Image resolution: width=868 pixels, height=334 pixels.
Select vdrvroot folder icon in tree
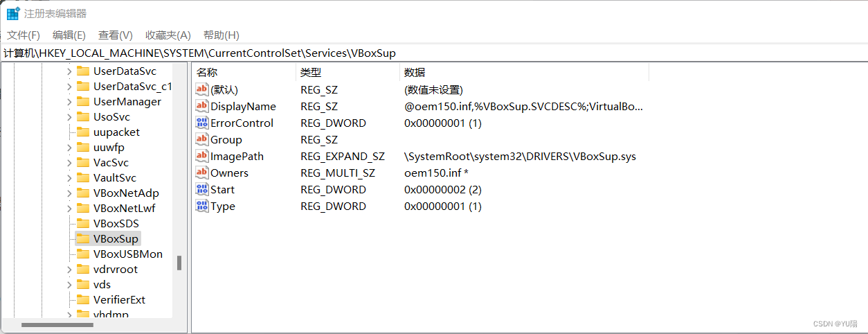pyautogui.click(x=83, y=270)
